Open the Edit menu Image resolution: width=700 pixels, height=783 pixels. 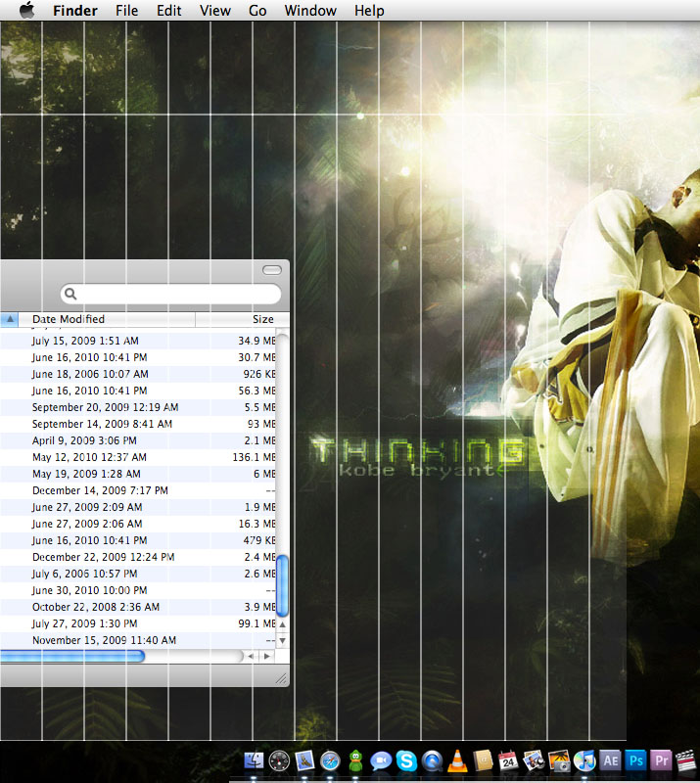168,11
